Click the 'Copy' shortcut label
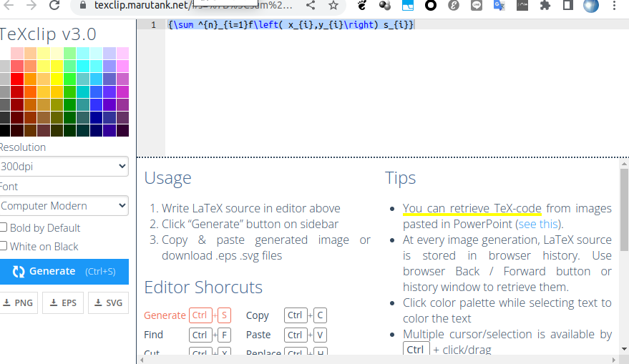The height and width of the screenshot is (364, 629). [258, 316]
